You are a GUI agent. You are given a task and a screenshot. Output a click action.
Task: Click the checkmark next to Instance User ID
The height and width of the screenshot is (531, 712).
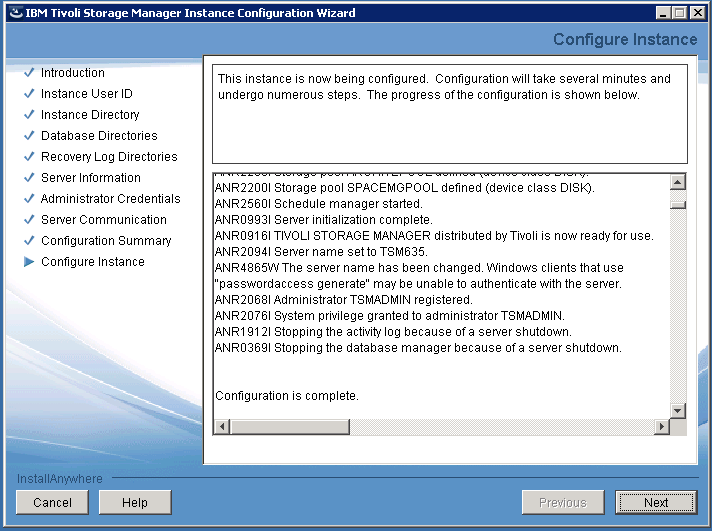(x=29, y=93)
